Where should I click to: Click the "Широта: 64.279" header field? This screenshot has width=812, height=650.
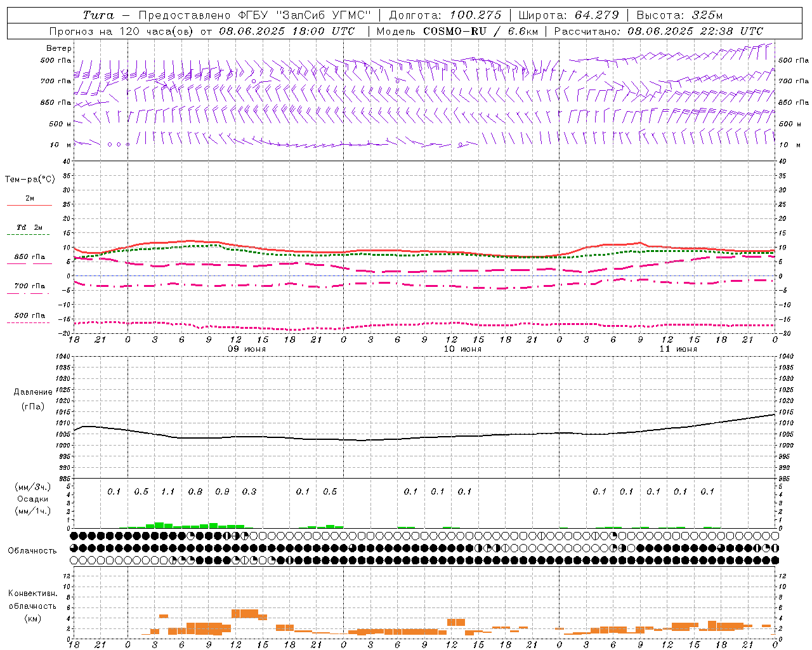tap(568, 15)
